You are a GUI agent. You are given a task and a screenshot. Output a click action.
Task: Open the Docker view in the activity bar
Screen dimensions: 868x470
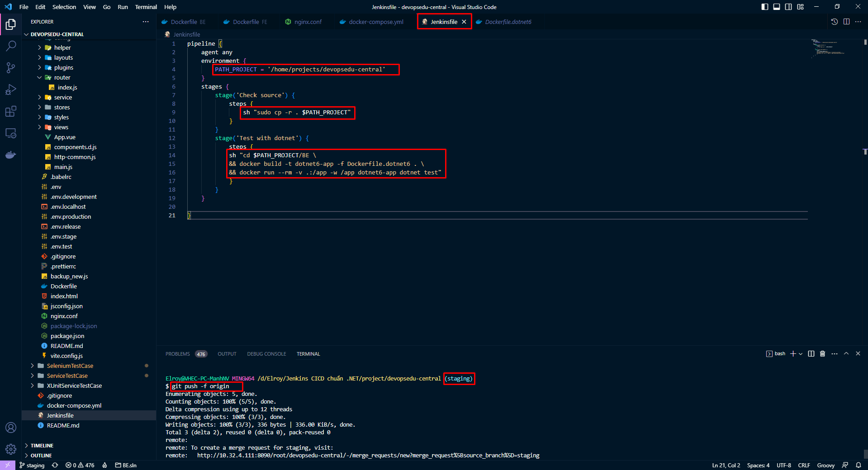11,155
